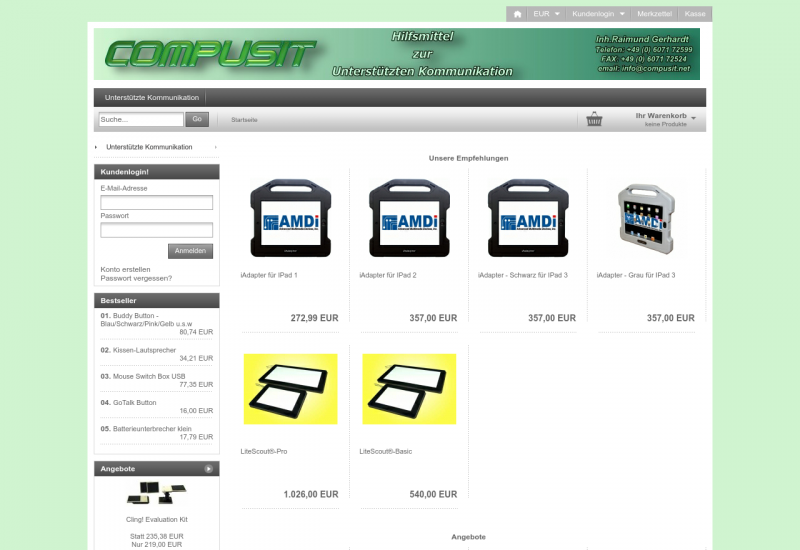Open Unterstützte Kommunikation in dark navigation bar

coord(152,98)
